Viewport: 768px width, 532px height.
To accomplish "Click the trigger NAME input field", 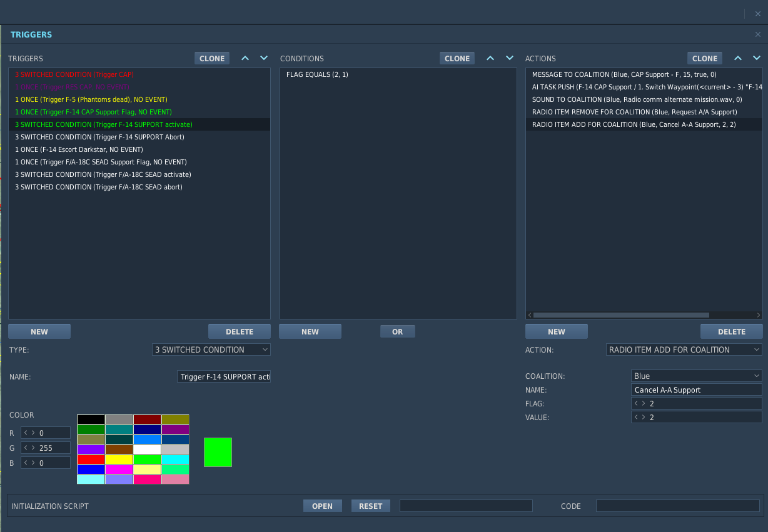I will [x=224, y=376].
